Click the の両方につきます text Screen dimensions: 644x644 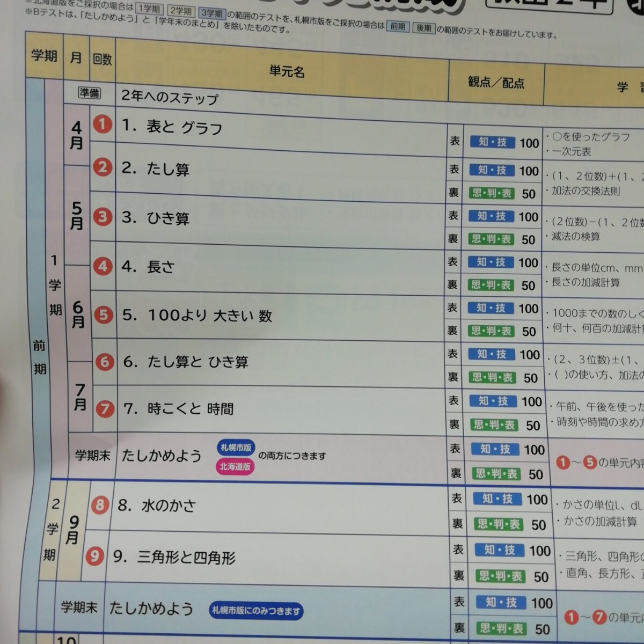292,456
